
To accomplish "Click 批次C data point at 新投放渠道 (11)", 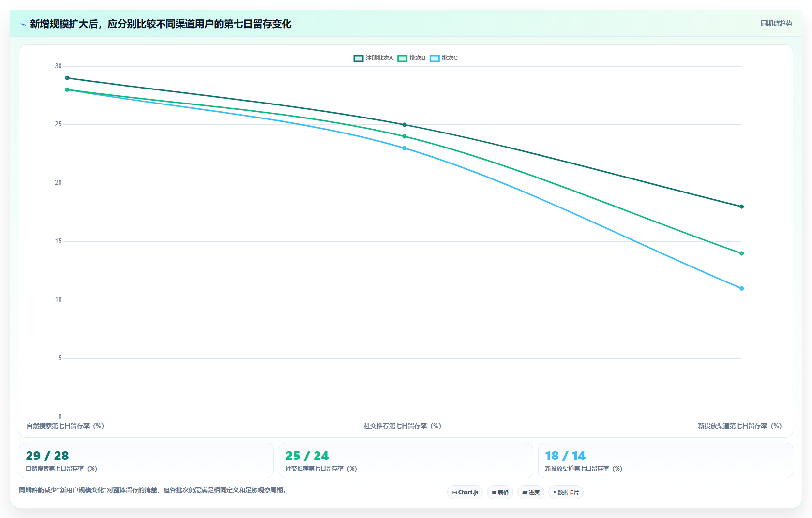I will pyautogui.click(x=741, y=288).
